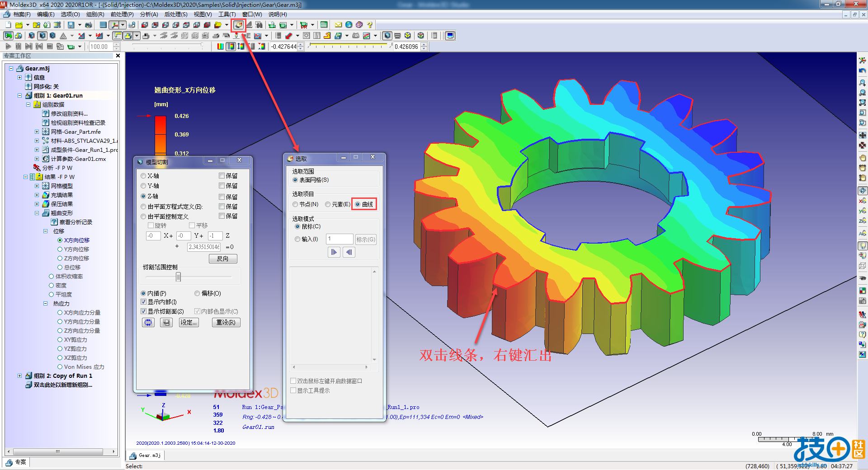868x470 pixels.
Task: Expand 网格-Gear_Part.mfe tree node
Action: (37, 132)
